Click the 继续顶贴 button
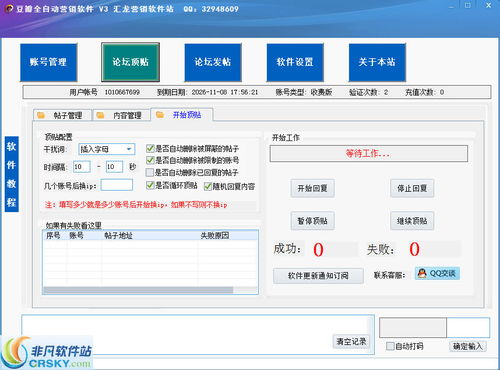This screenshot has height=370, width=500. tap(412, 221)
